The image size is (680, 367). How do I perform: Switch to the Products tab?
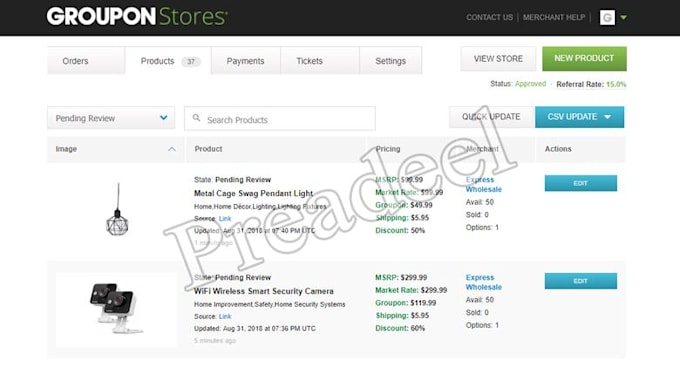[168, 61]
